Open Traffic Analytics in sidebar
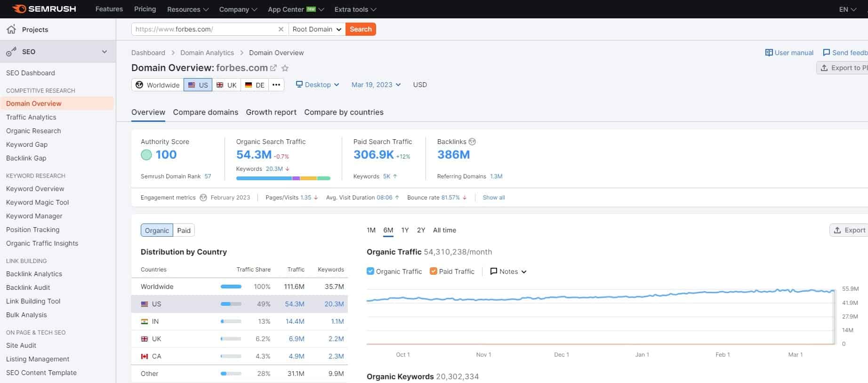868x383 pixels. click(x=31, y=117)
